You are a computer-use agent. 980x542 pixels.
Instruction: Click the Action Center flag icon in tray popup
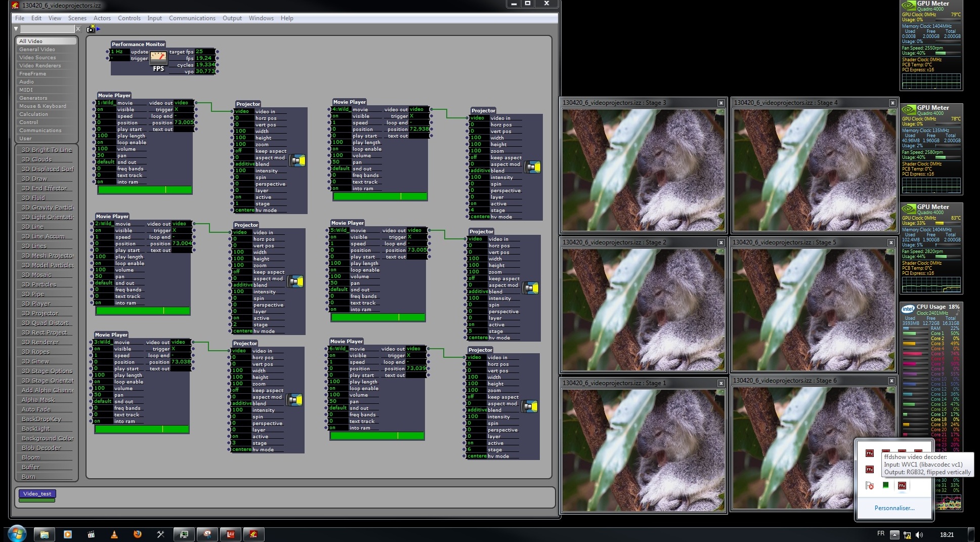click(x=870, y=486)
